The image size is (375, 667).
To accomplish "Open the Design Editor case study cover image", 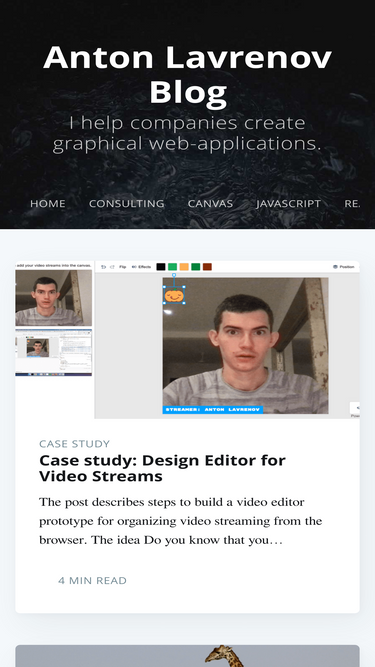I will [x=188, y=339].
